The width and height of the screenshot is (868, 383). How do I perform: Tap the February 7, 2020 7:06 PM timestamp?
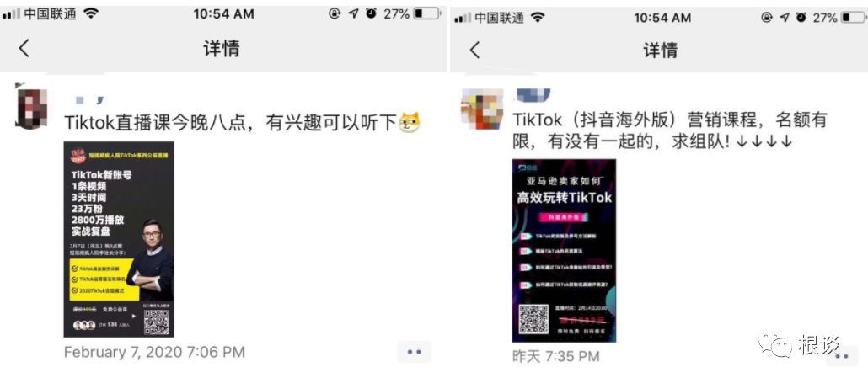pyautogui.click(x=154, y=352)
